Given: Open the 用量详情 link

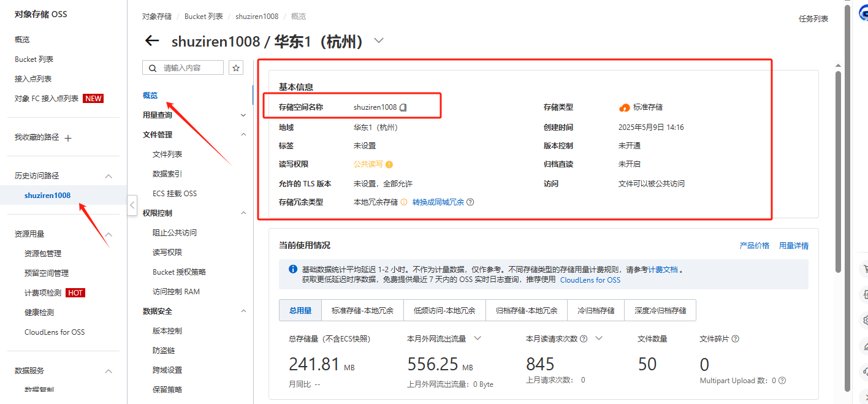Looking at the screenshot, I should click(x=794, y=246).
